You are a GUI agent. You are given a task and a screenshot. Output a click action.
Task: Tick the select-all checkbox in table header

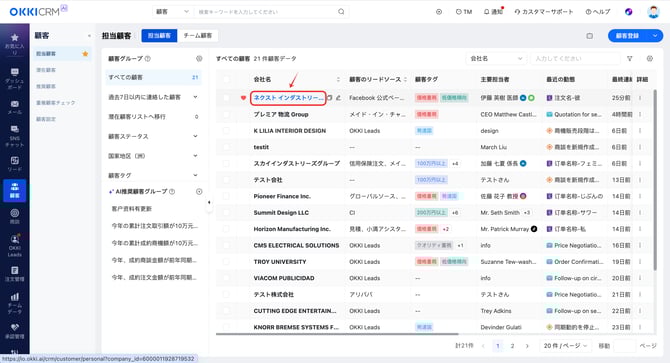point(226,79)
